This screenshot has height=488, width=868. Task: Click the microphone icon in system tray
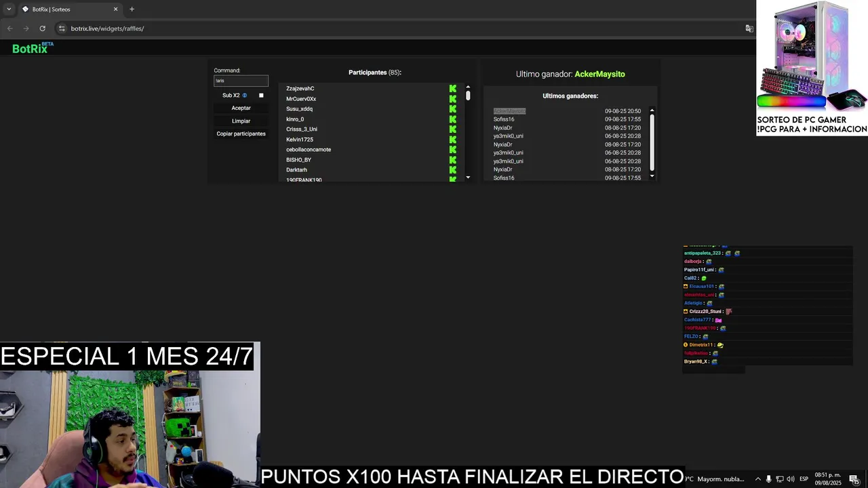[768, 479]
